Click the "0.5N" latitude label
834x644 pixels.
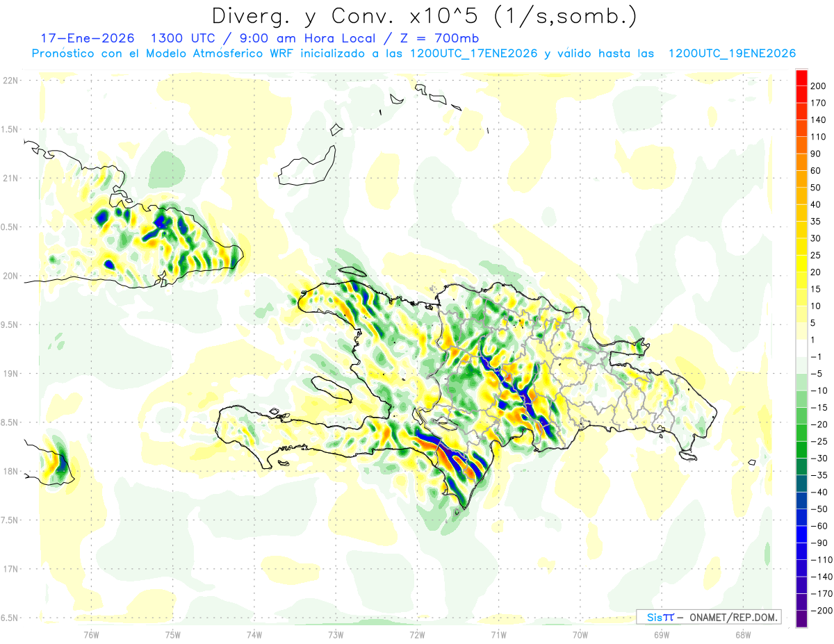coord(10,227)
